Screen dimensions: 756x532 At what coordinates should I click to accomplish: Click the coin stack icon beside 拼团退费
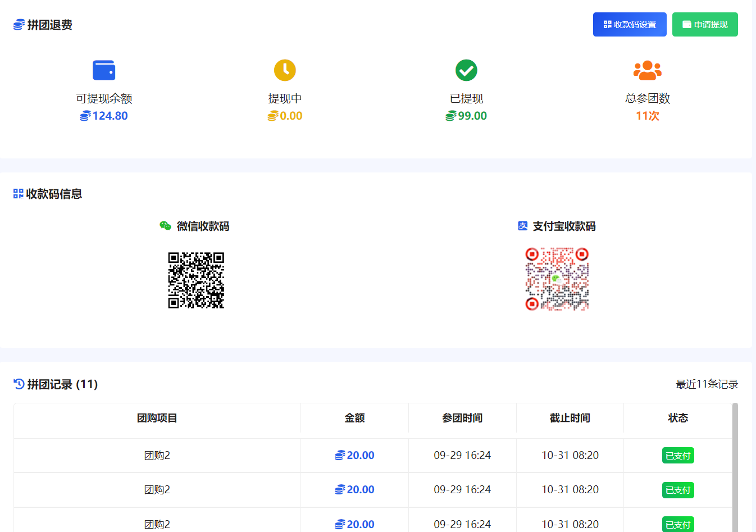[19, 25]
